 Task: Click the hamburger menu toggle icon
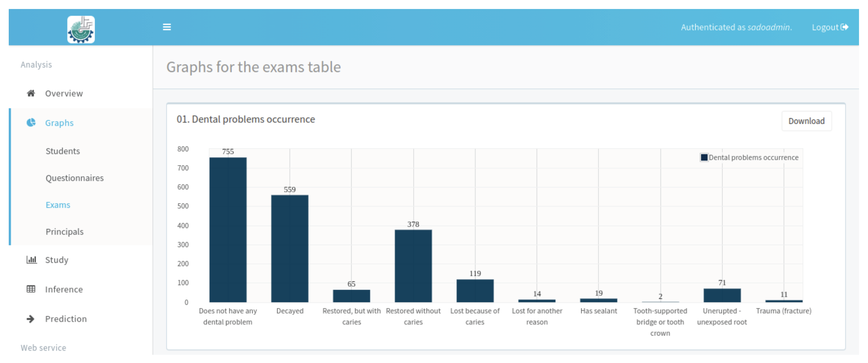167,27
